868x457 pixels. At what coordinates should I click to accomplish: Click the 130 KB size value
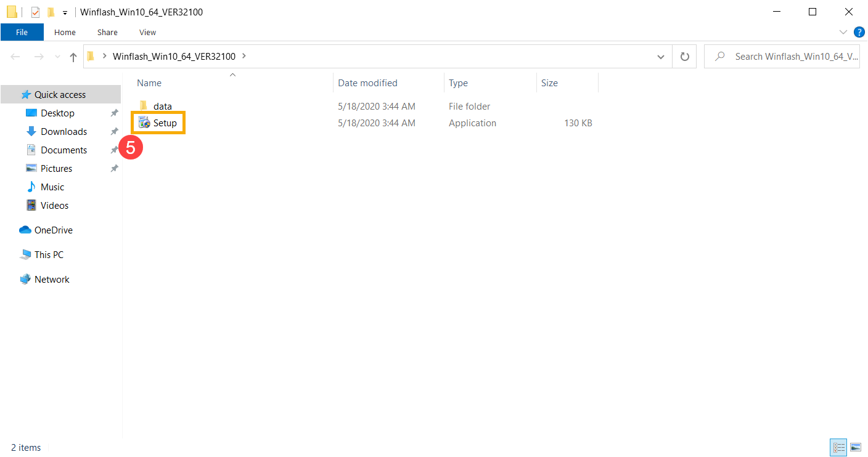(578, 123)
